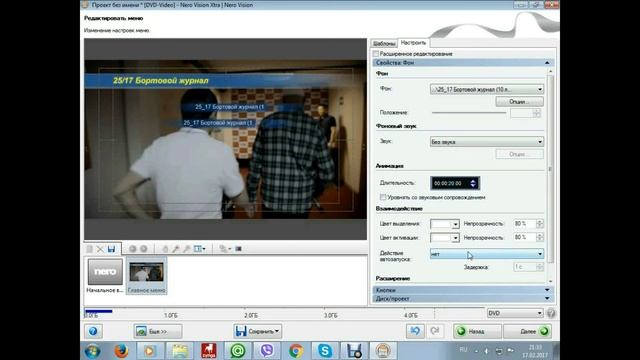Open Viber from the taskbar

click(267, 351)
